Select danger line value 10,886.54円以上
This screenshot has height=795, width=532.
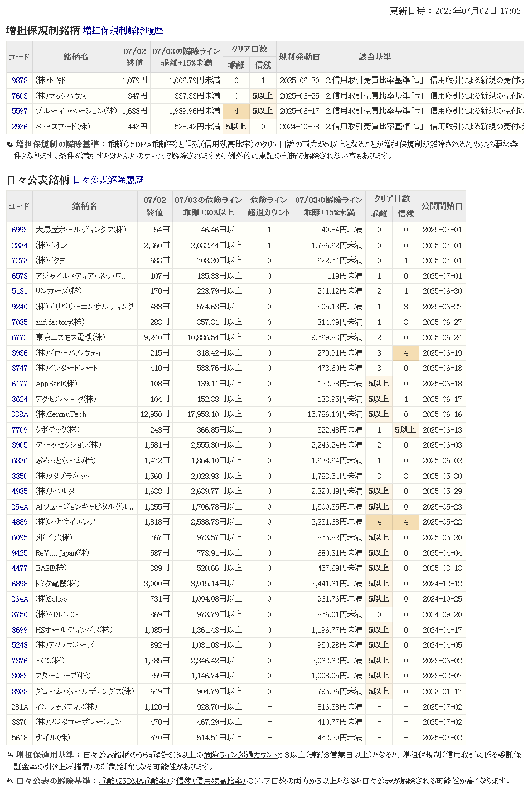(215, 337)
